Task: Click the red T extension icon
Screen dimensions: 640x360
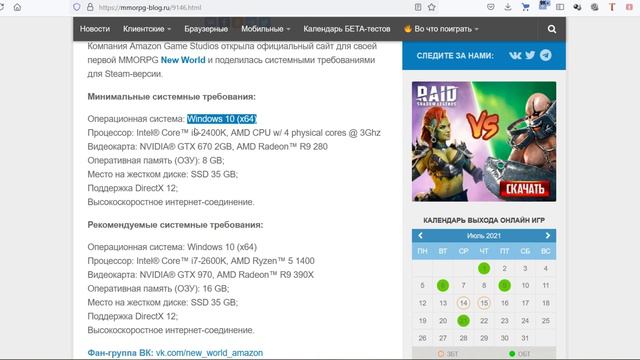Action: pyautogui.click(x=612, y=7)
